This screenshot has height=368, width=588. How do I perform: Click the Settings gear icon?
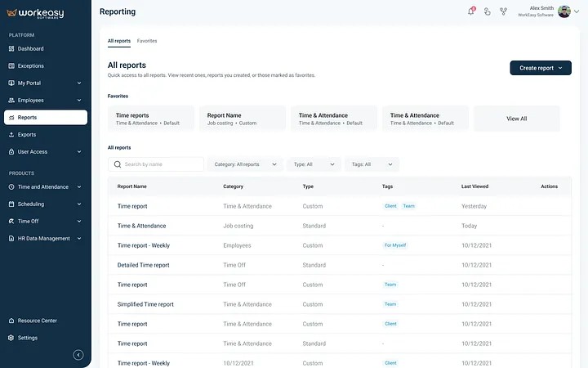point(11,338)
